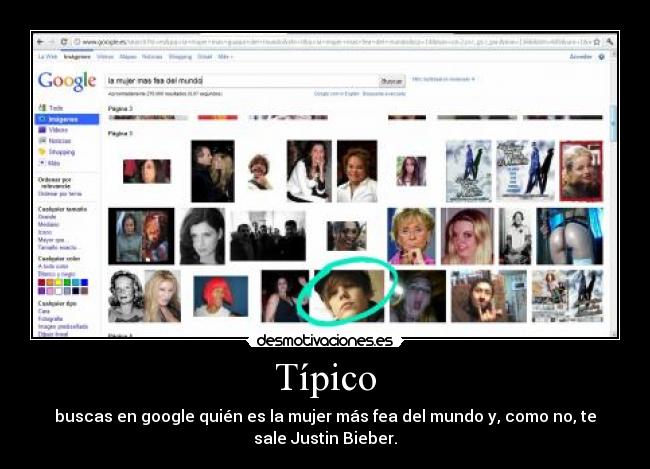This screenshot has width=650, height=469.
Task: Open SafeSearch moderado dropdown
Action: pos(443,79)
